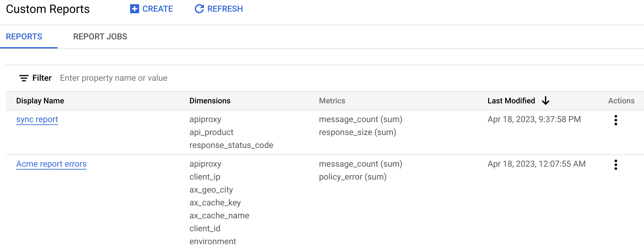Sort by the Display Name column
The width and height of the screenshot is (644, 250).
[40, 101]
